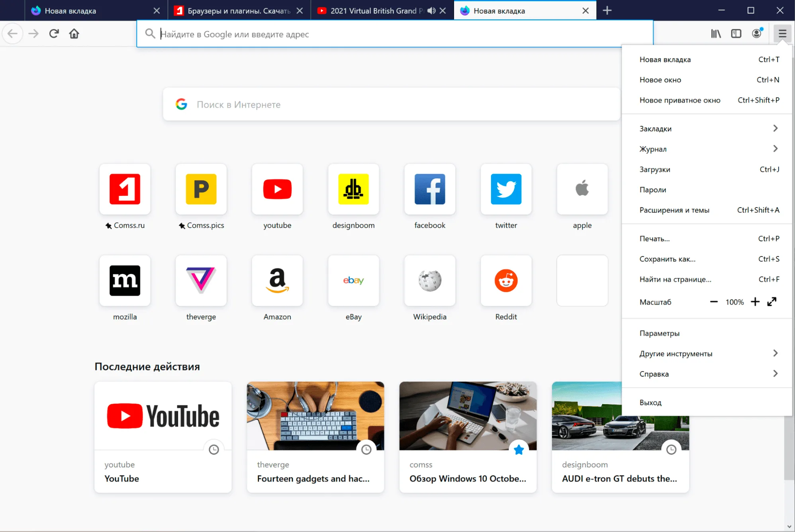Choose Печать... from the menu
Image resolution: width=795 pixels, height=532 pixels.
click(707, 239)
